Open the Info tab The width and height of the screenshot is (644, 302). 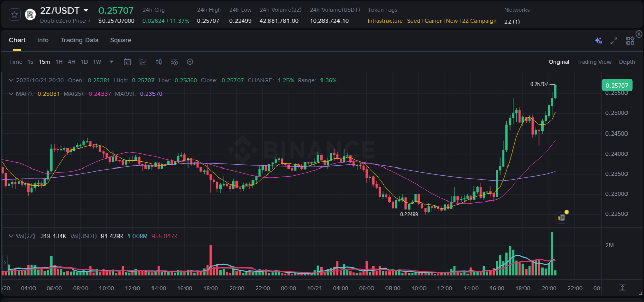43,40
